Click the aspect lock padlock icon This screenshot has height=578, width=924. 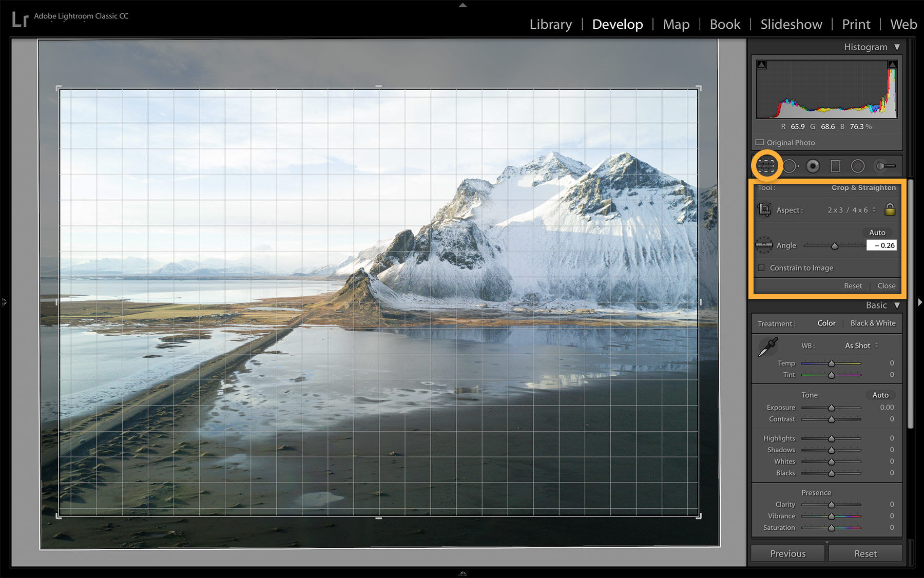tap(890, 209)
